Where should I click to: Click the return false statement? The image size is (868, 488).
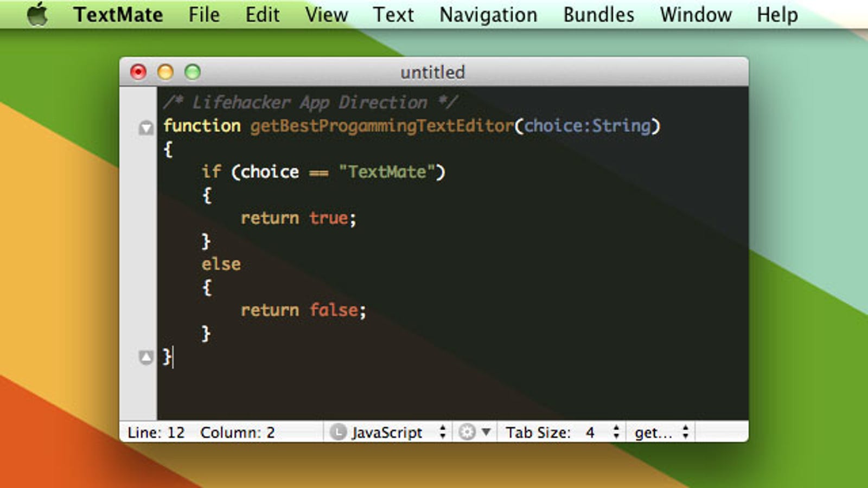click(x=303, y=310)
